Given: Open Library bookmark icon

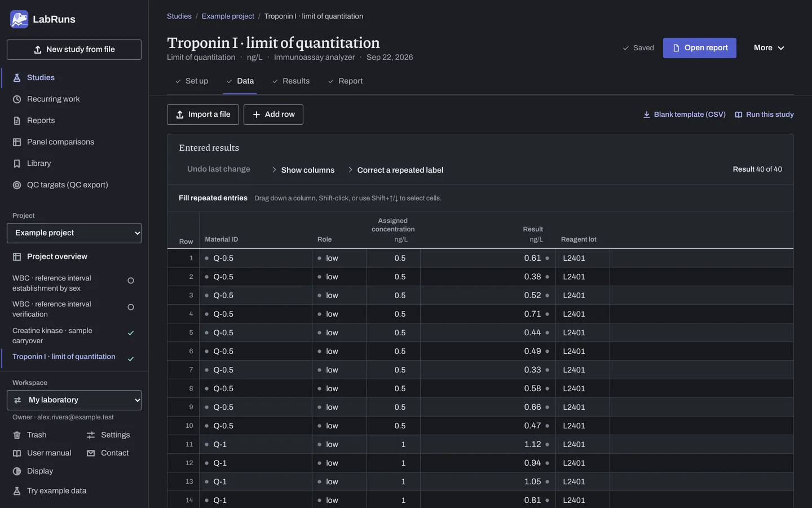Looking at the screenshot, I should tap(17, 164).
